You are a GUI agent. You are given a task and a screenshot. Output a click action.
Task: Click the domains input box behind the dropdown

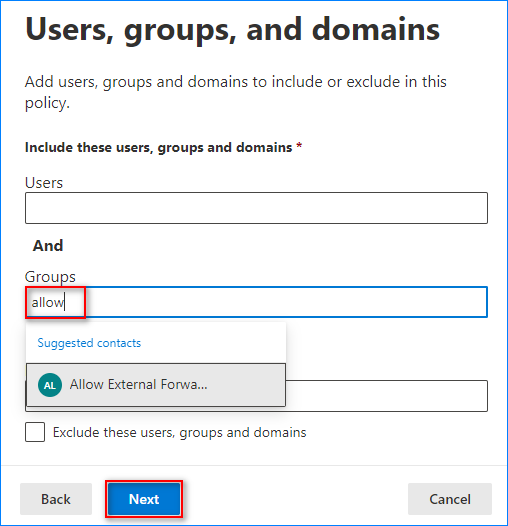(387, 396)
